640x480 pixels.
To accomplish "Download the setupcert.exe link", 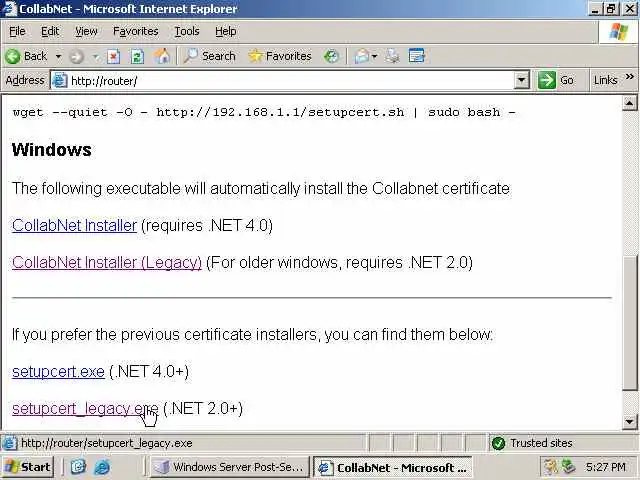I will point(58,371).
